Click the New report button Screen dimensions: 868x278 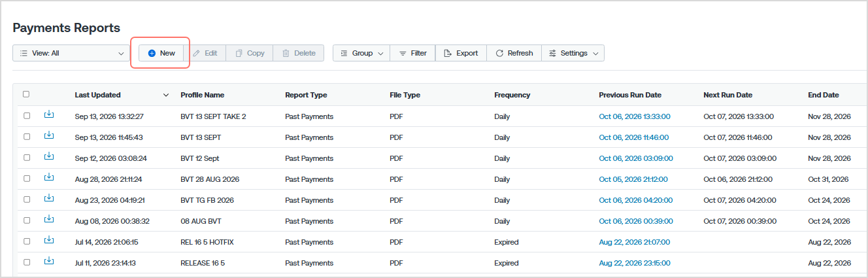click(x=161, y=53)
